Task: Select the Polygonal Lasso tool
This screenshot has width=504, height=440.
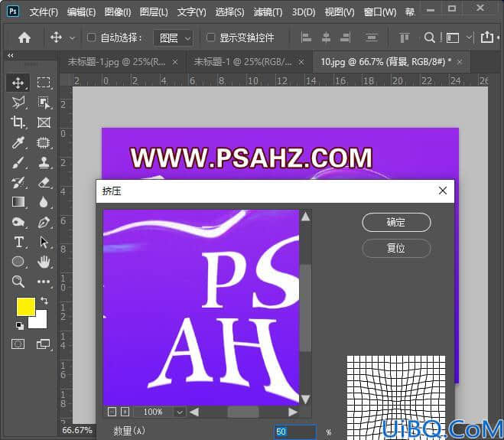Action: pos(18,103)
